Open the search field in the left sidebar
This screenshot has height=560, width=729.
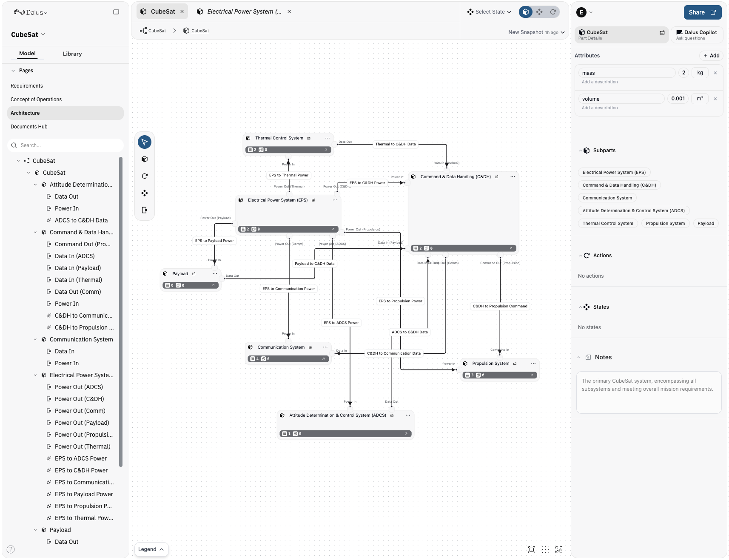65,145
